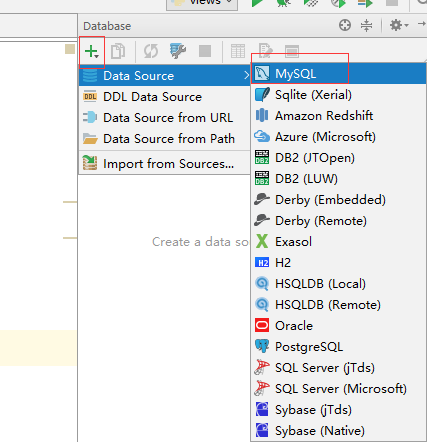Select PostgreSQL option

[x=338, y=347]
